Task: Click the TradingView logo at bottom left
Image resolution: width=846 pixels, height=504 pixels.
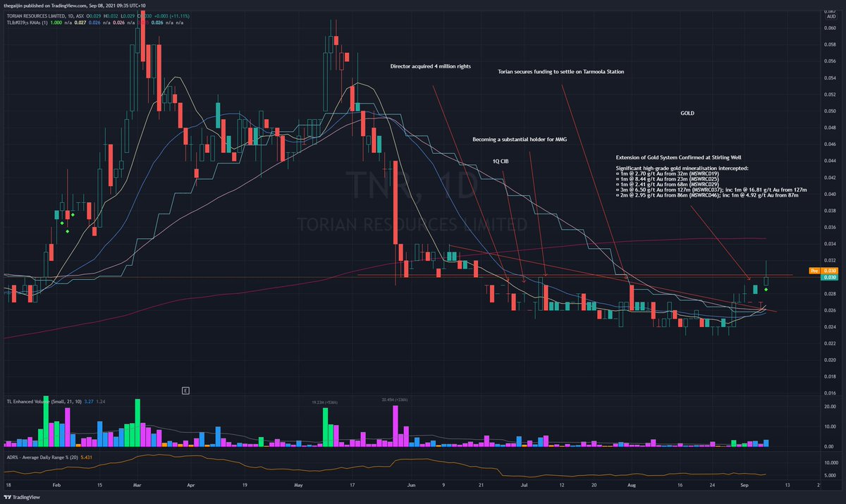Action: click(x=21, y=496)
